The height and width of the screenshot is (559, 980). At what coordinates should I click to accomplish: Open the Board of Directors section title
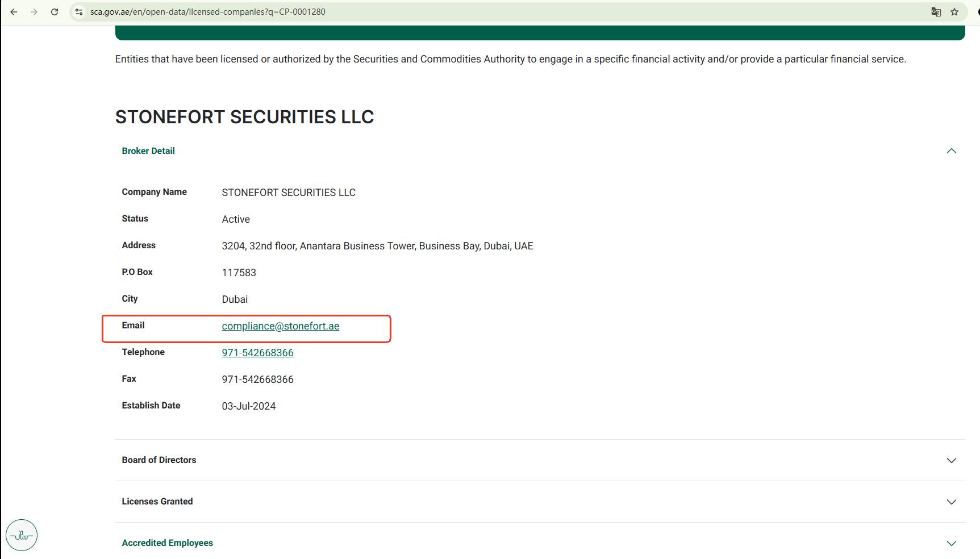pyautogui.click(x=159, y=460)
